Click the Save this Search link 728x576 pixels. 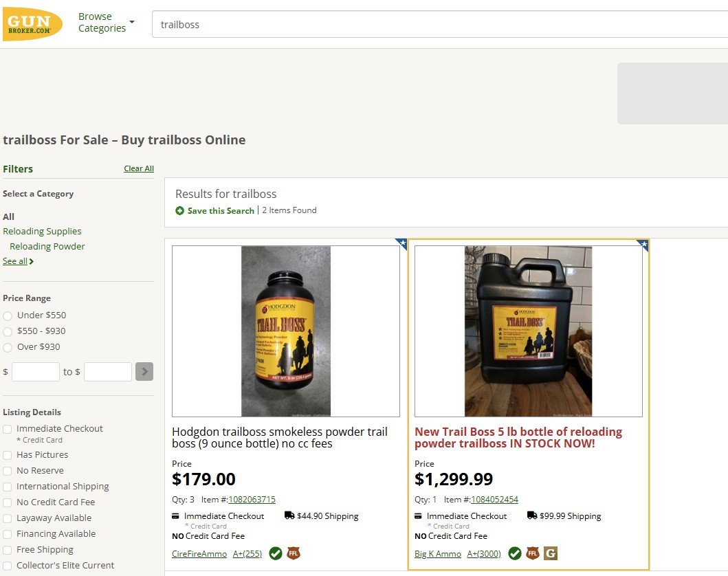tap(221, 211)
